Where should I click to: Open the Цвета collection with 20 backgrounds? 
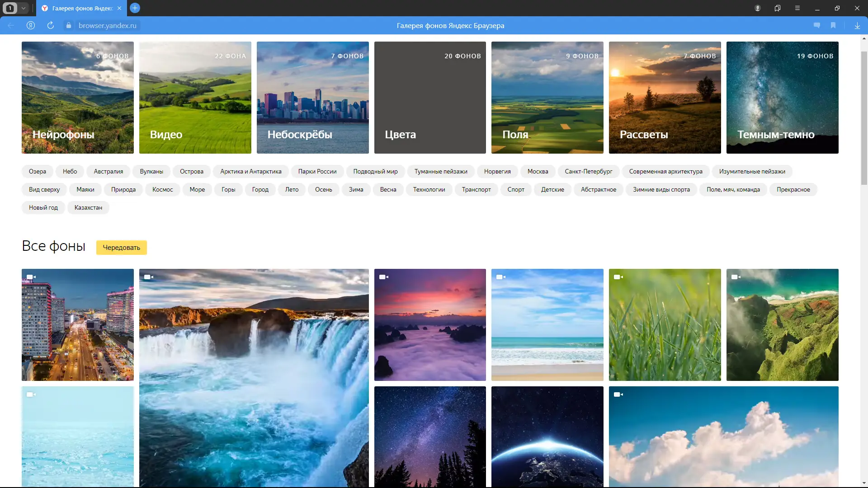point(430,98)
